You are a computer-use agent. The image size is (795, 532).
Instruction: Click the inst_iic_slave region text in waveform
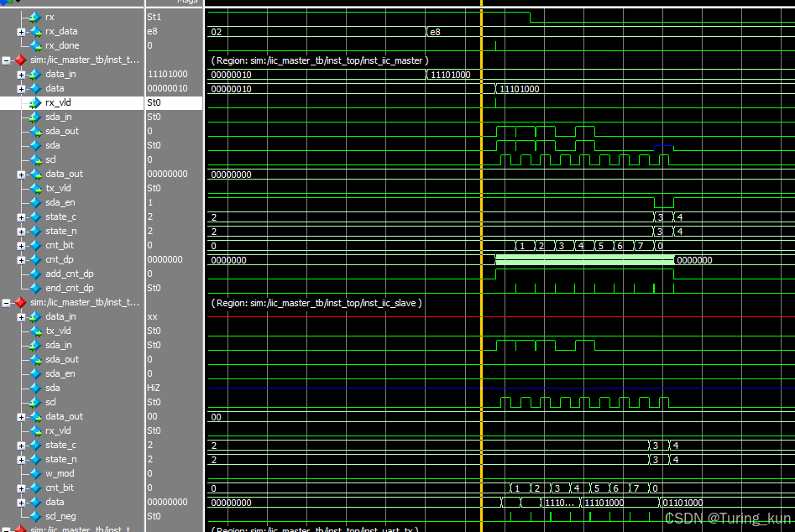316,303
